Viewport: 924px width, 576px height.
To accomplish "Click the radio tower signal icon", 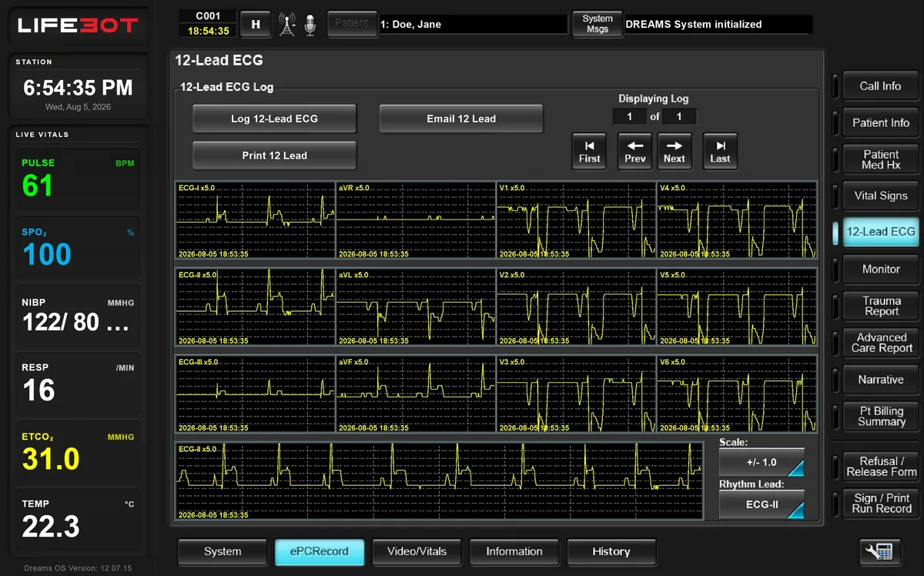I will tap(287, 25).
